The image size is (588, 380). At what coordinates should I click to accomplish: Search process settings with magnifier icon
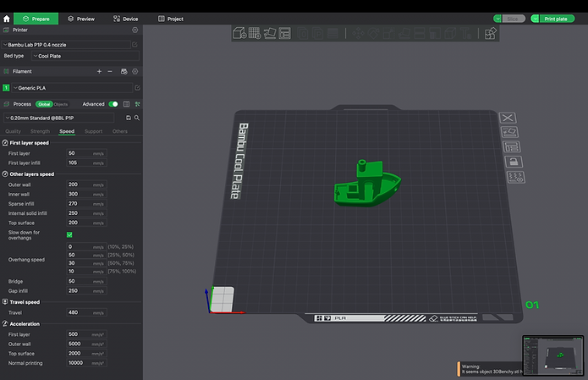[x=137, y=118]
